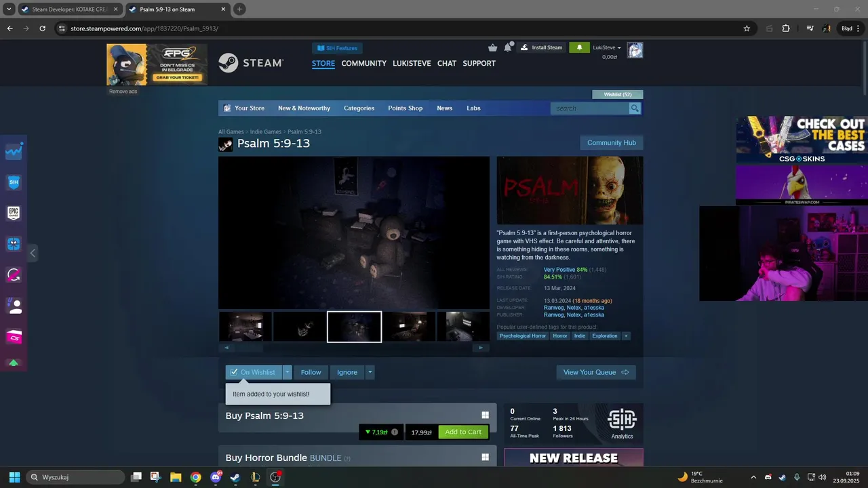Viewport: 868px width, 488px height.
Task: Click the Windows icon in Buy Psalm box
Action: tap(485, 415)
